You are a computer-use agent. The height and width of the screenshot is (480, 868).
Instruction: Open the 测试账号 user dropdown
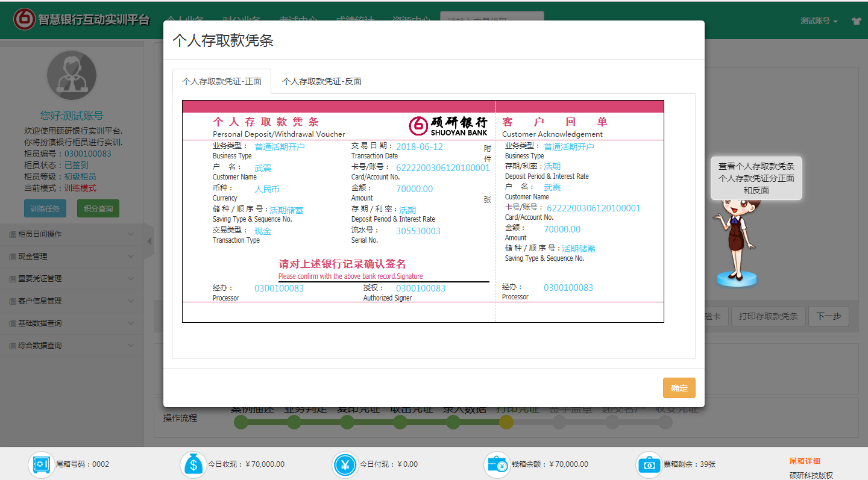click(819, 21)
